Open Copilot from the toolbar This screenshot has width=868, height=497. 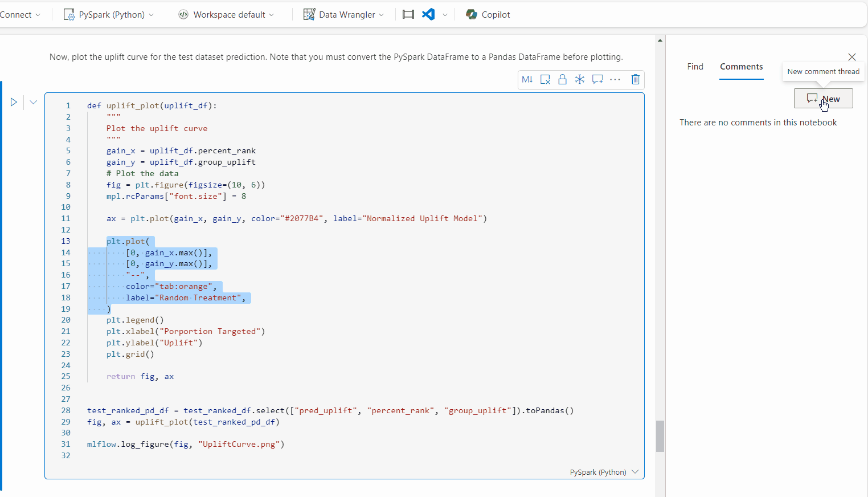click(x=488, y=15)
